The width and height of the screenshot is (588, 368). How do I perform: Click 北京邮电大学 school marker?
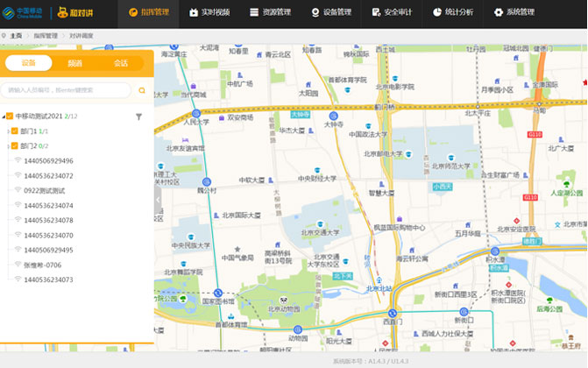(408, 154)
